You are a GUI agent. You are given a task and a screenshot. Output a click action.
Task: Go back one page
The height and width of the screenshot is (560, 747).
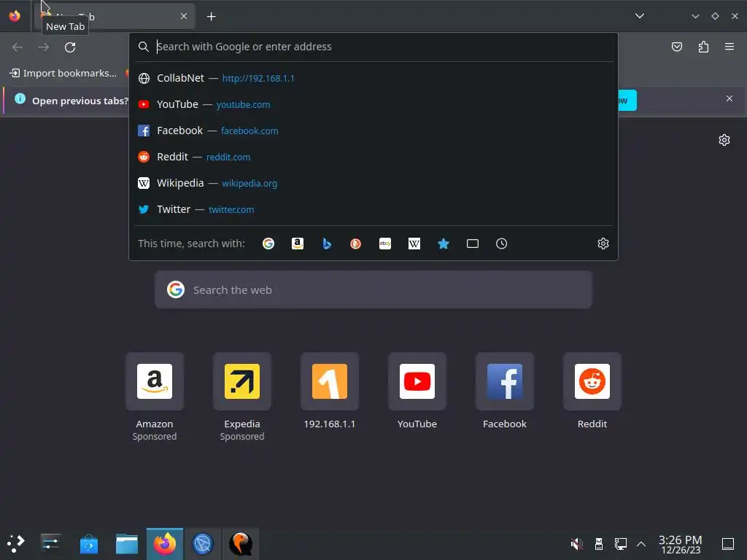coord(18,47)
